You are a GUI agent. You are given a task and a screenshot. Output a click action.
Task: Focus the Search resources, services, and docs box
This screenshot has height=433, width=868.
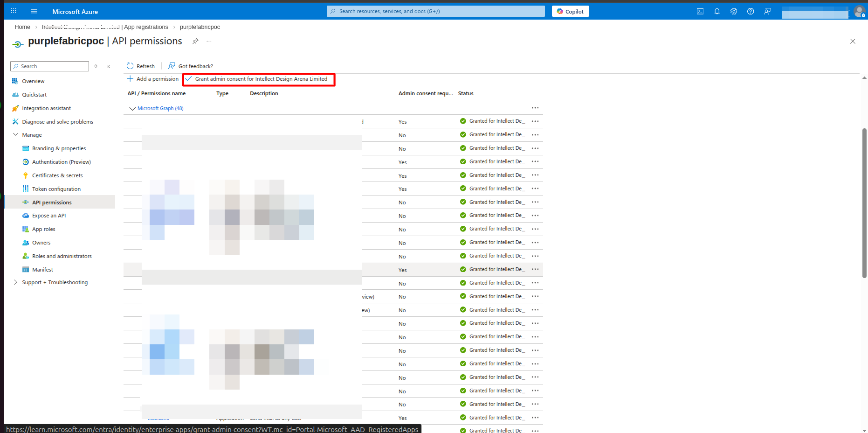(x=436, y=11)
